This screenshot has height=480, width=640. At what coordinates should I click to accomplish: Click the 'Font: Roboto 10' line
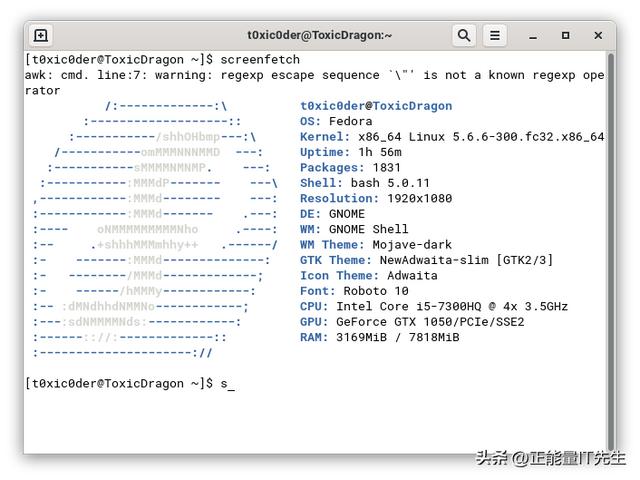[354, 291]
